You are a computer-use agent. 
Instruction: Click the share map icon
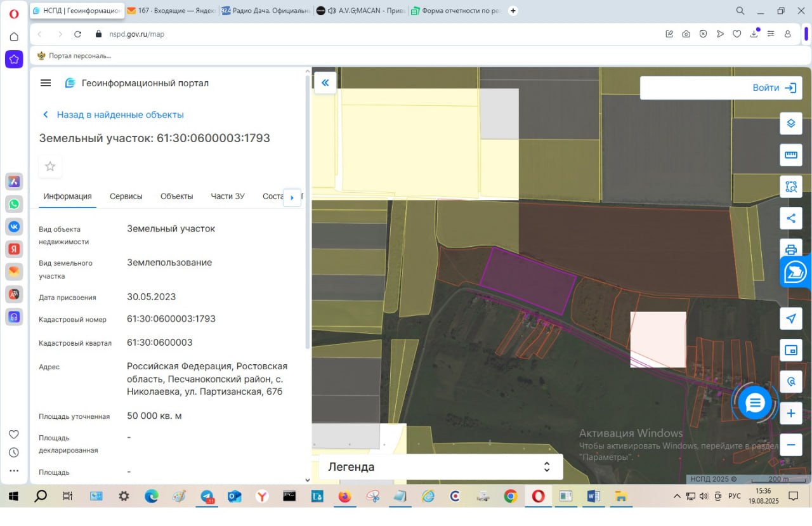(790, 218)
